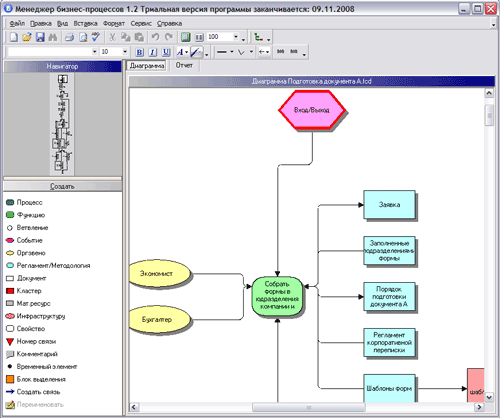500x418 pixels.
Task: Toggle italic formatting
Action: coord(153,52)
